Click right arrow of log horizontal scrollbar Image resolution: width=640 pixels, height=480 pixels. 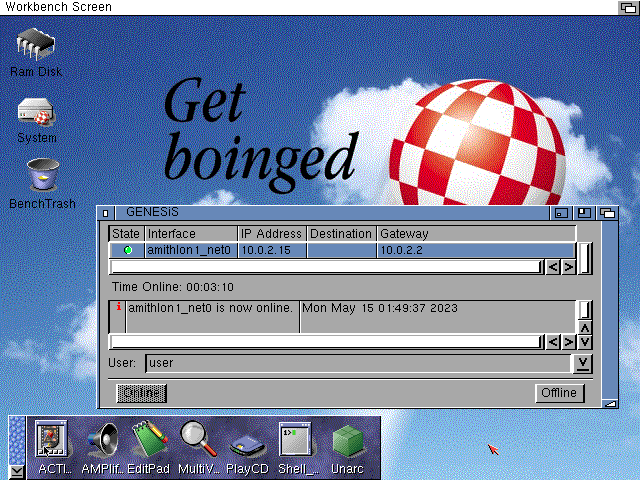(569, 342)
